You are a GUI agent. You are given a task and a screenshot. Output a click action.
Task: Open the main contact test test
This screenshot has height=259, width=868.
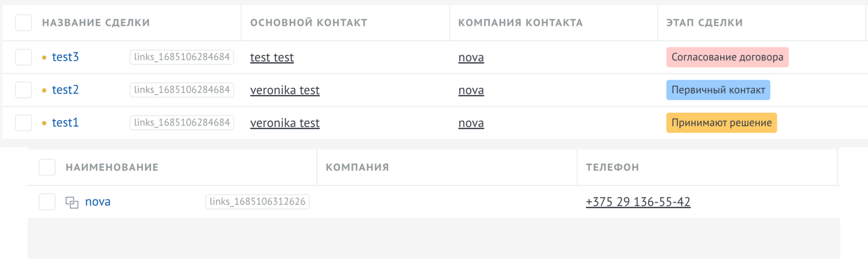[x=272, y=57]
